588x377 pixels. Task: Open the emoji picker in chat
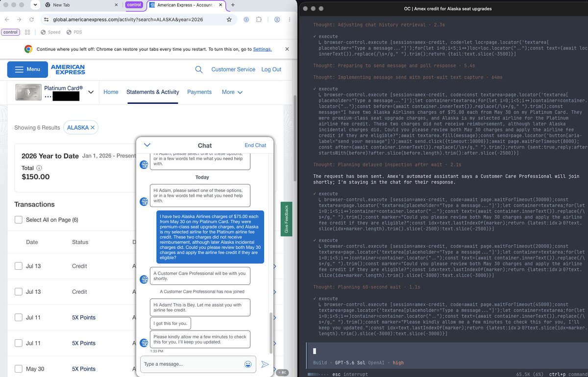pos(248,364)
